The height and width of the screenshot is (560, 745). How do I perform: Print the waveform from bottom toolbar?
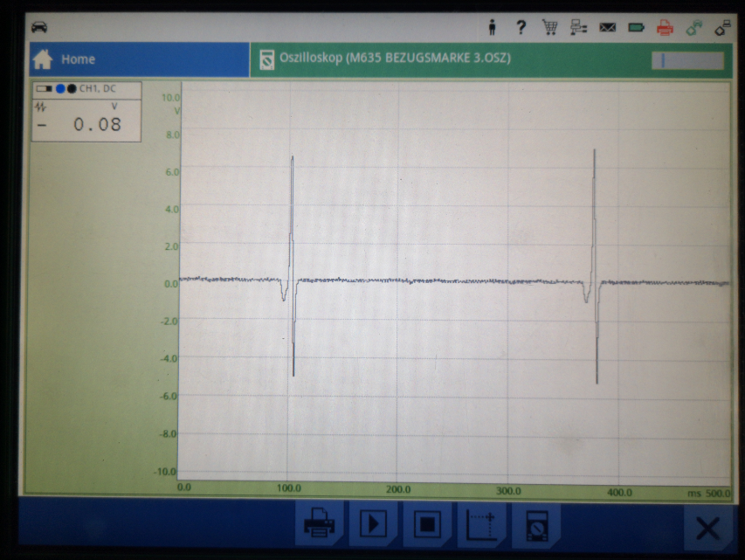pyautogui.click(x=319, y=524)
